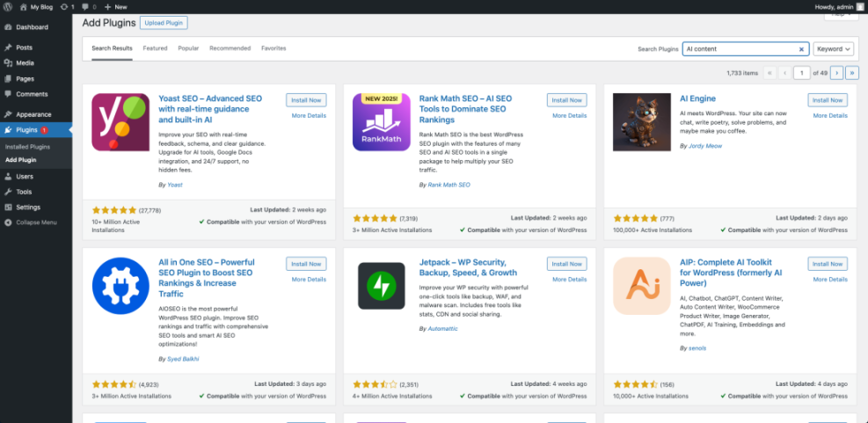Go to next page of results
This screenshot has height=423, width=868.
[x=837, y=72]
